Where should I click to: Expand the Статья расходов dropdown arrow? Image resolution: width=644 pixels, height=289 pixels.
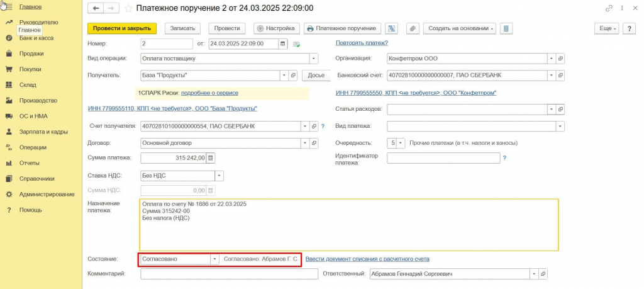552,110
